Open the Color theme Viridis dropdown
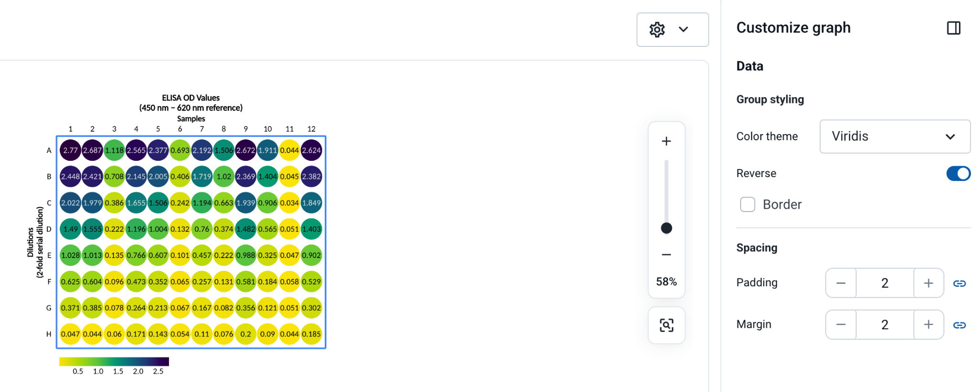 pyautogui.click(x=895, y=136)
